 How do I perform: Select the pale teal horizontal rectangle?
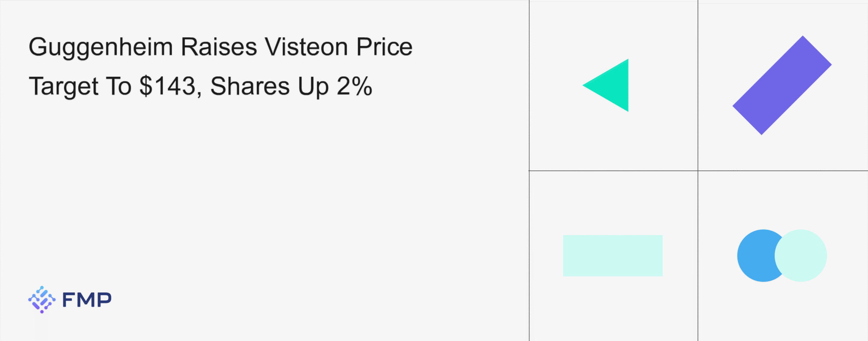[613, 255]
